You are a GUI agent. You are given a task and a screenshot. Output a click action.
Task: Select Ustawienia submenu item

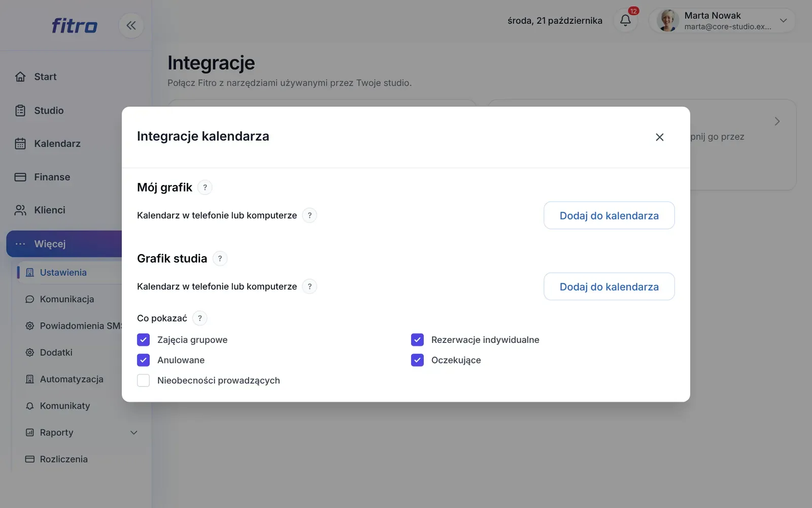click(x=70, y=273)
